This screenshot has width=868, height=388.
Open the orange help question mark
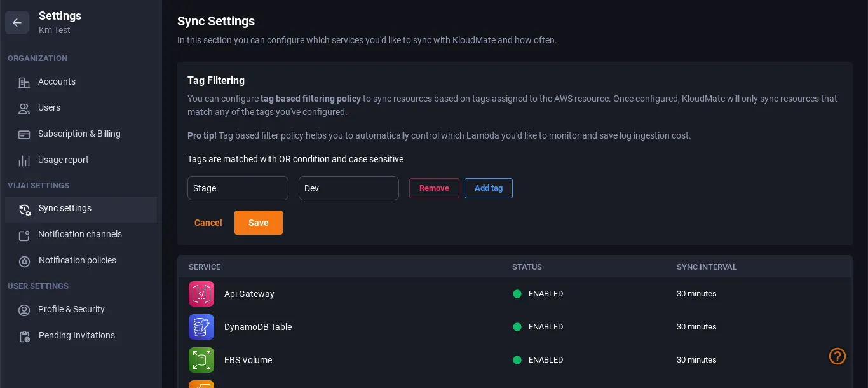click(837, 356)
